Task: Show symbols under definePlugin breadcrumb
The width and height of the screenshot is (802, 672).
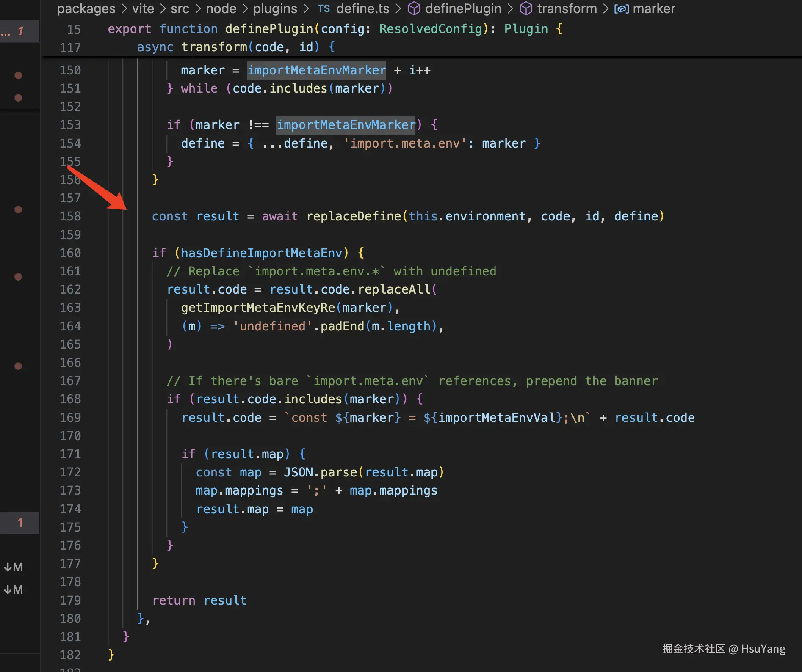Action: tap(463, 8)
